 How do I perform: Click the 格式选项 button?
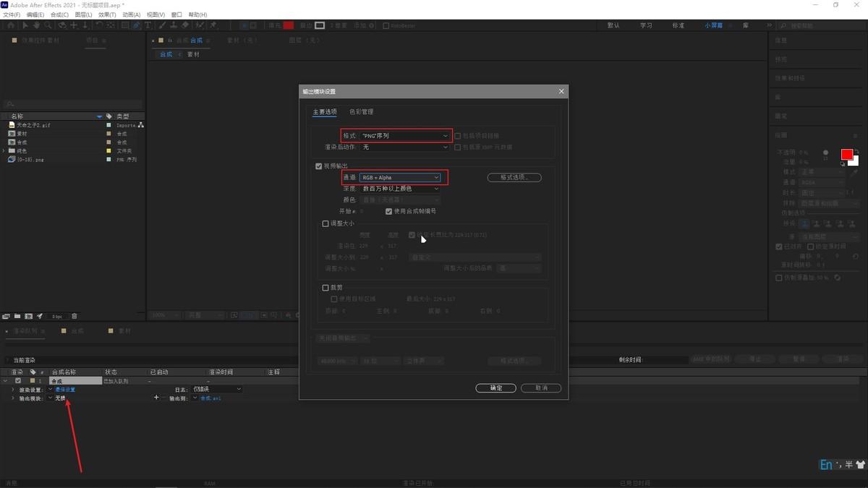514,177
